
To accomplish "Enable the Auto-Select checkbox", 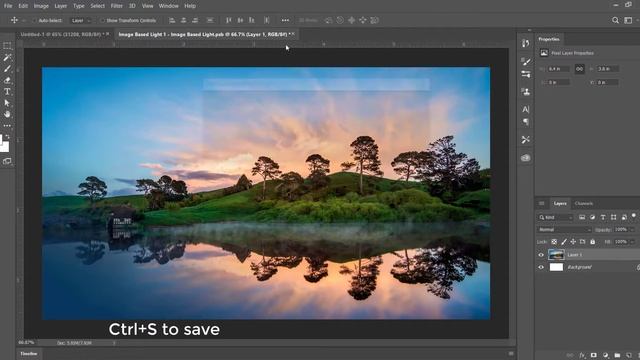I will pos(35,20).
